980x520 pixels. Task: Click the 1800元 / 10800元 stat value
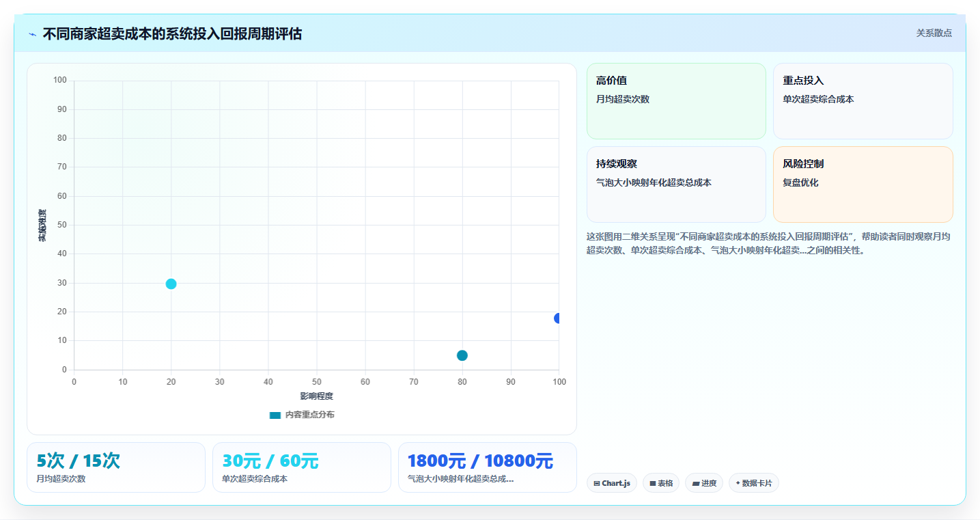480,461
